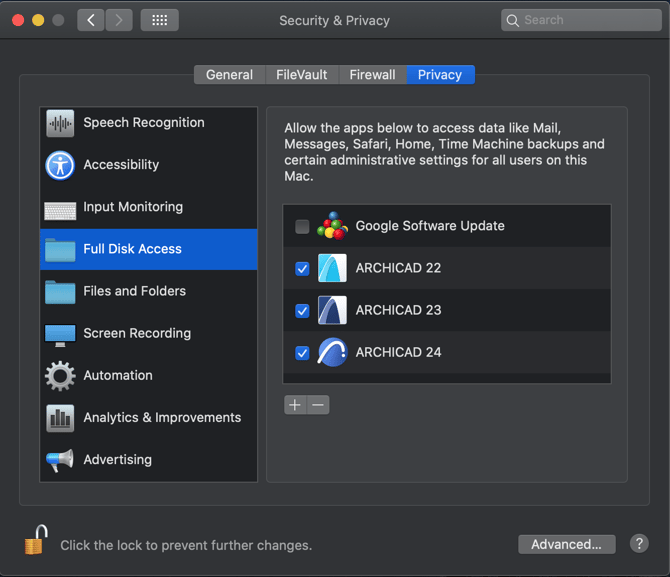Disable ARCHICAD 23 checkbox

pyautogui.click(x=302, y=311)
